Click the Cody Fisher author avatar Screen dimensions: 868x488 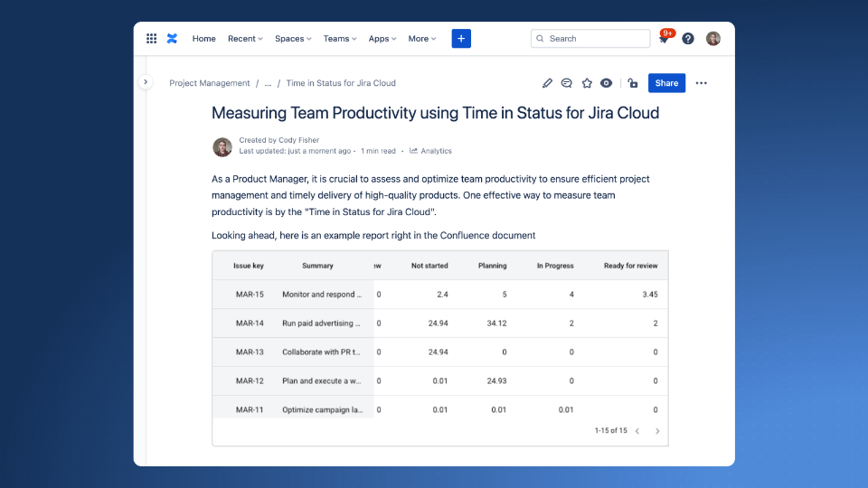pos(222,147)
